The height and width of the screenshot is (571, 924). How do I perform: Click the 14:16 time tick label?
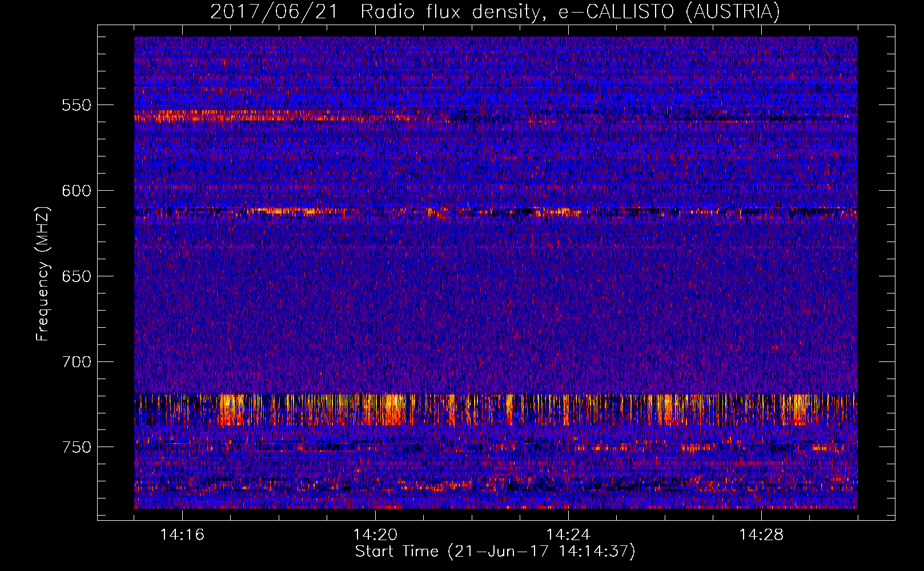pyautogui.click(x=182, y=535)
